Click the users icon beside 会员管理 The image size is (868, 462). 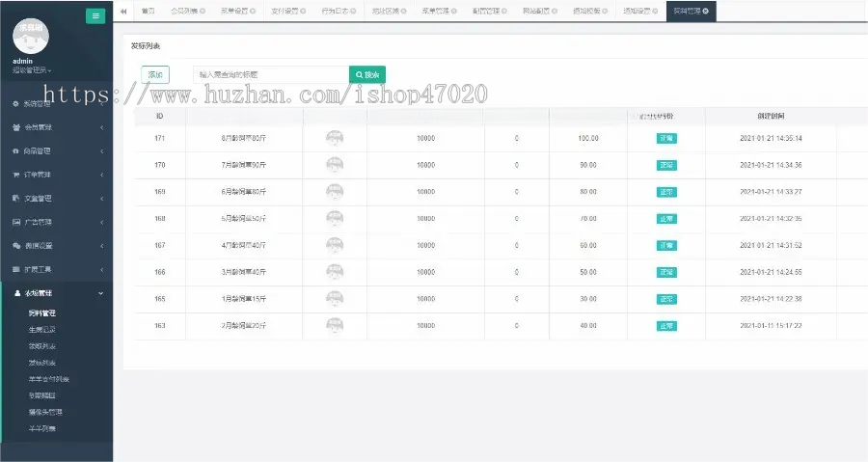pyautogui.click(x=16, y=127)
